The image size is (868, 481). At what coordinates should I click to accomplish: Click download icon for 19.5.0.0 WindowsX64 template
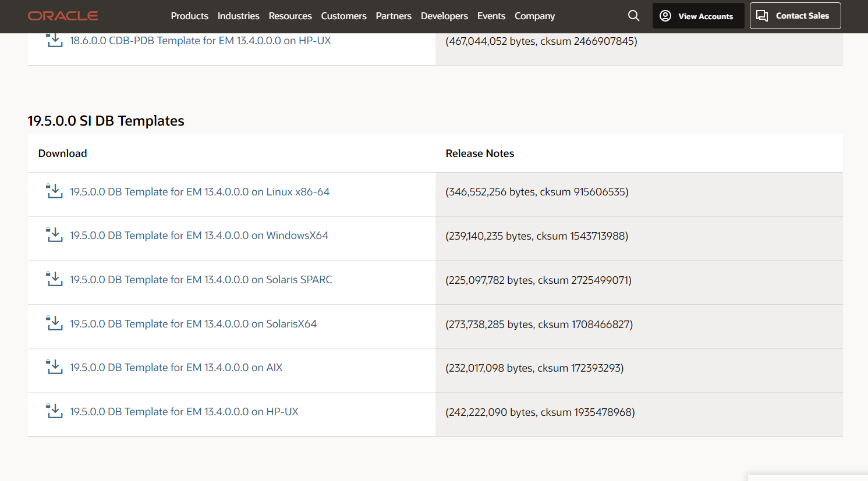54,235
